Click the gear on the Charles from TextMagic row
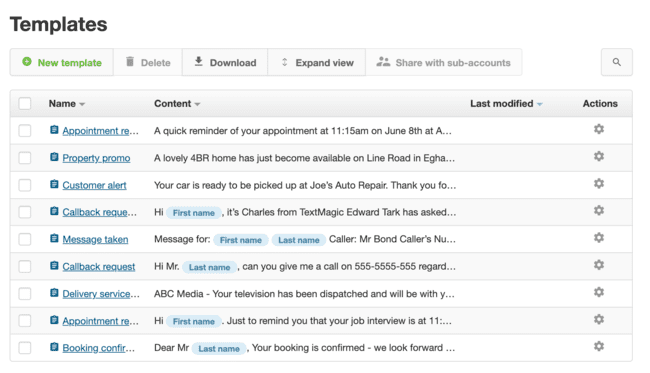Viewport: 650px width, 373px height. (x=599, y=211)
